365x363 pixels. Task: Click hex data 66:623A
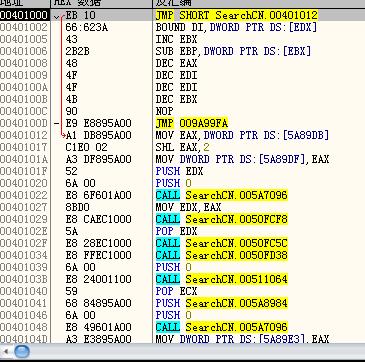click(x=86, y=27)
